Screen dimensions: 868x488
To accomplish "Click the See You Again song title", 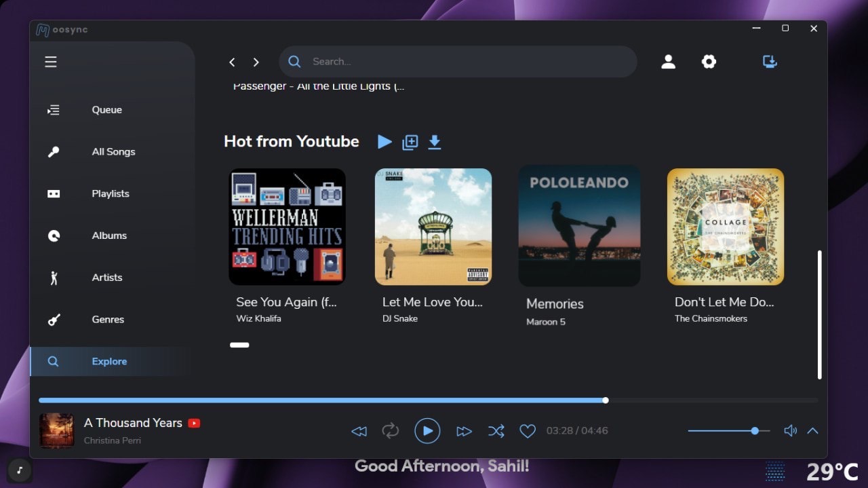I will [x=286, y=302].
